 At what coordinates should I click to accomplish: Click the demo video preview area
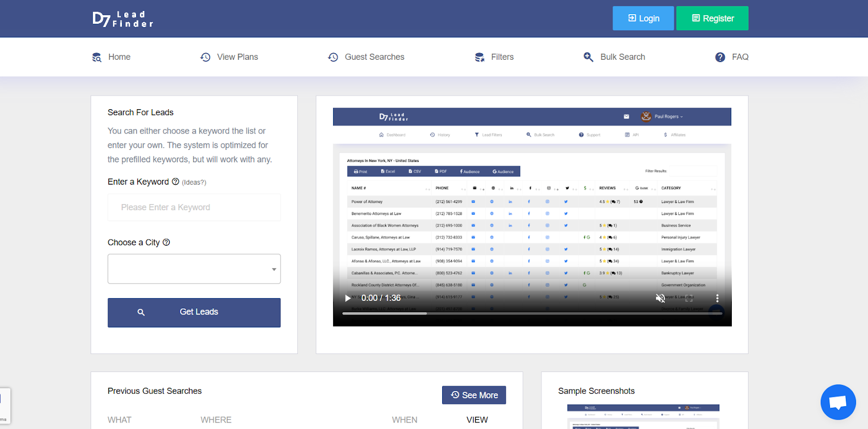click(532, 217)
